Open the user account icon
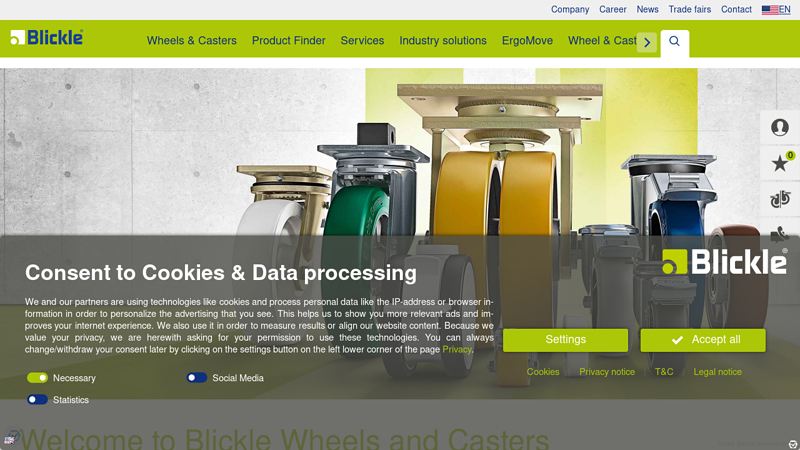This screenshot has width=800, height=450. tap(780, 127)
